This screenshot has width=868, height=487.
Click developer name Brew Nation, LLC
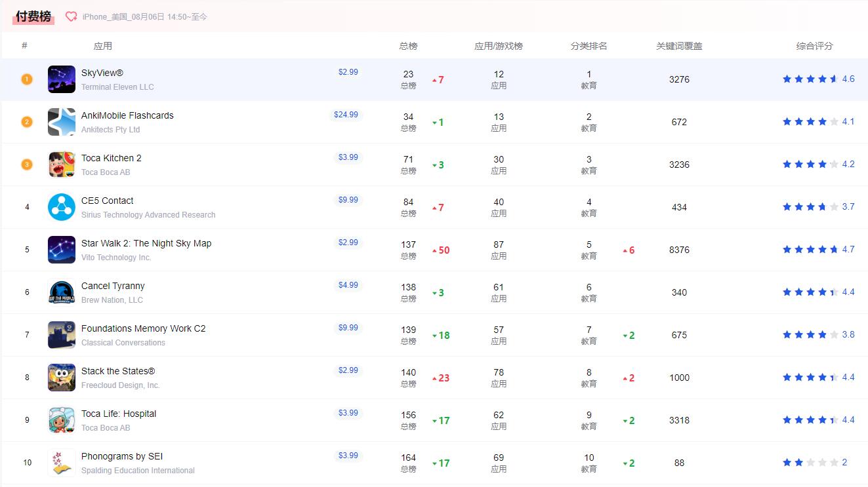coord(112,300)
